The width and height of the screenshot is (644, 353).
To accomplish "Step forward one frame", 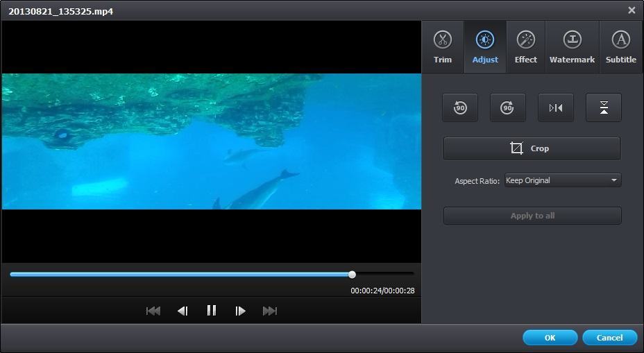I will 240,311.
